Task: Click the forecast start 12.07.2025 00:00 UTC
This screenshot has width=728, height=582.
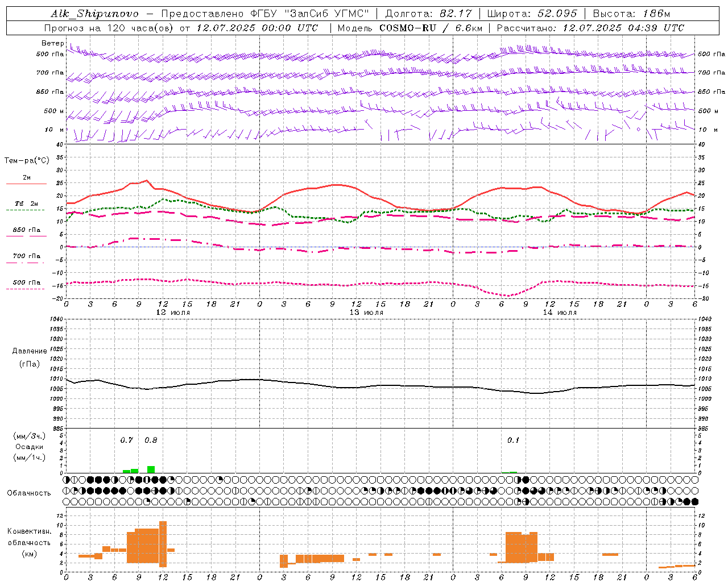Action: (x=257, y=28)
